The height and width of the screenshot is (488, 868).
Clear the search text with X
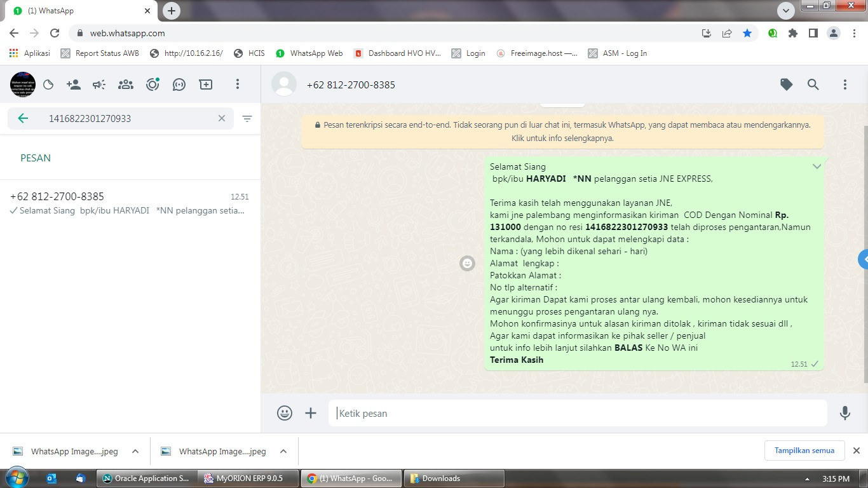point(222,118)
